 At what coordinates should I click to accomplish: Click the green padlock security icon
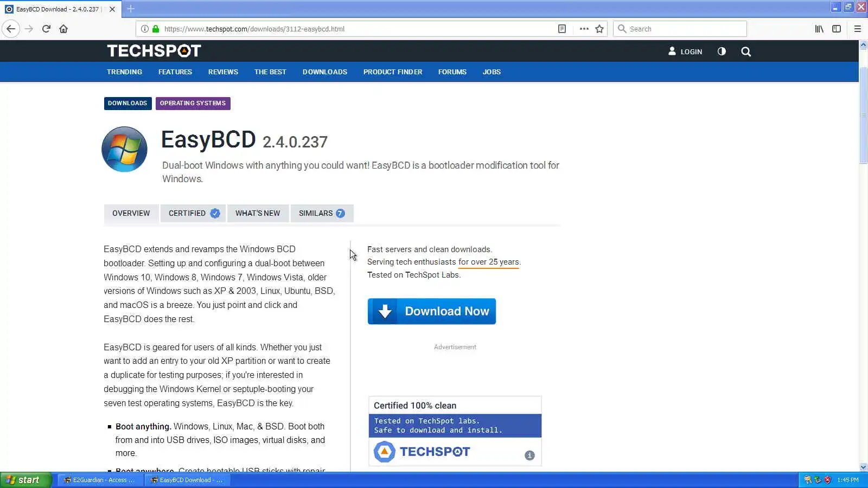point(156,29)
